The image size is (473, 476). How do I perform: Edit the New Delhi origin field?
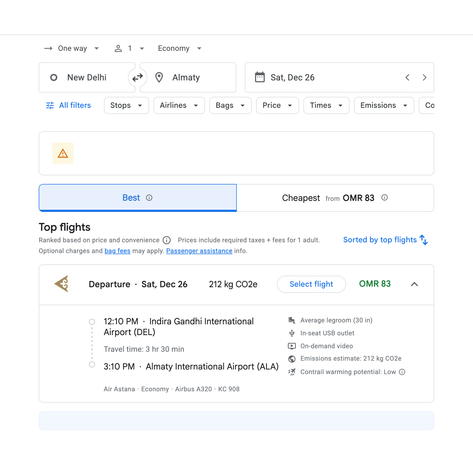(87, 77)
